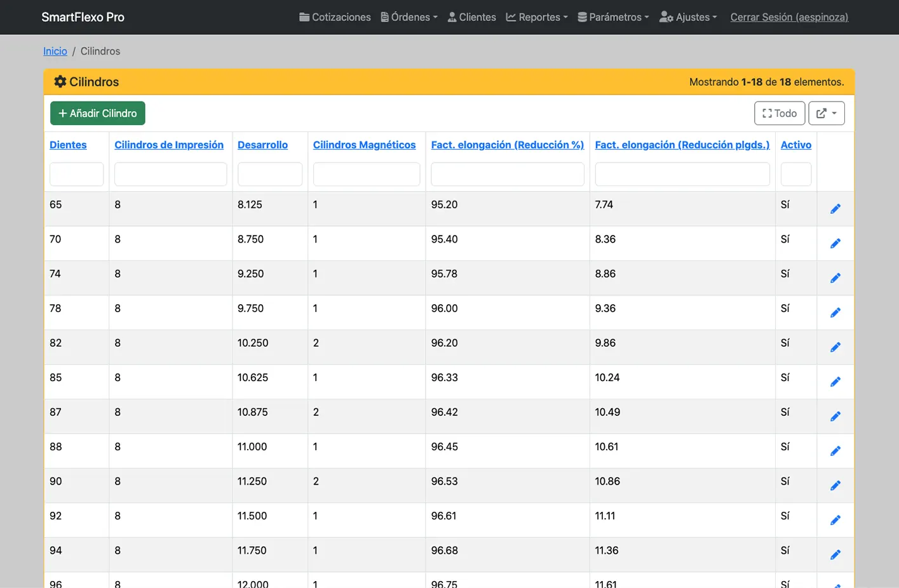Edit the cylinder with 94 teeth
899x588 pixels.
(835, 555)
